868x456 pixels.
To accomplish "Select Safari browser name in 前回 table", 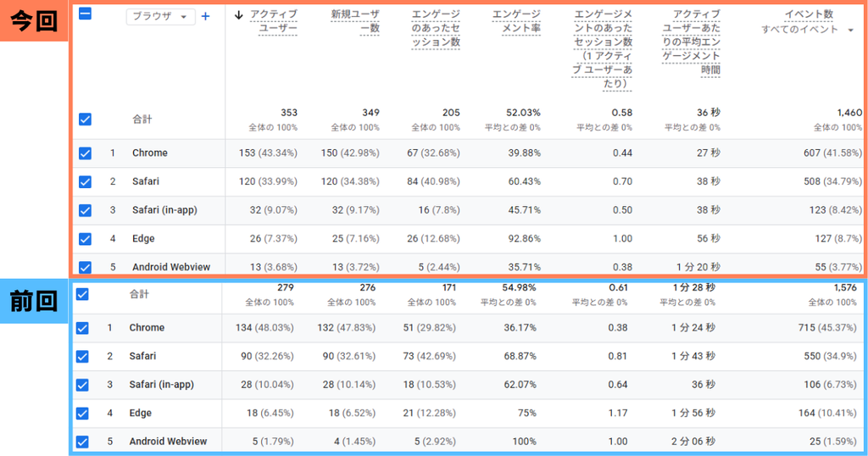I will point(142,356).
